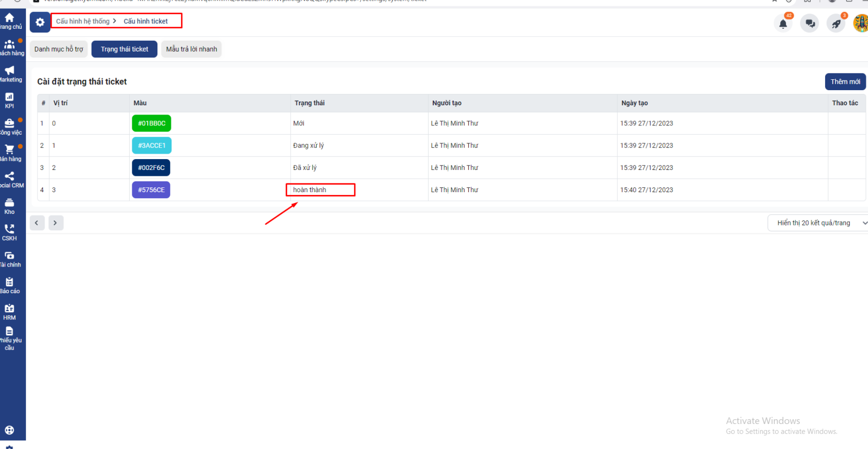
Task: Open the CSKH phone icon in sidebar
Action: click(9, 229)
